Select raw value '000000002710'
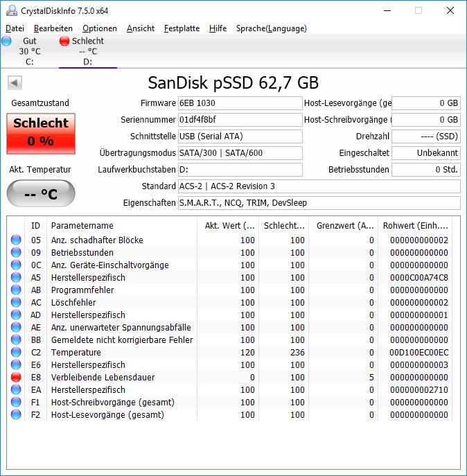Image resolution: width=467 pixels, height=476 pixels. click(x=419, y=390)
